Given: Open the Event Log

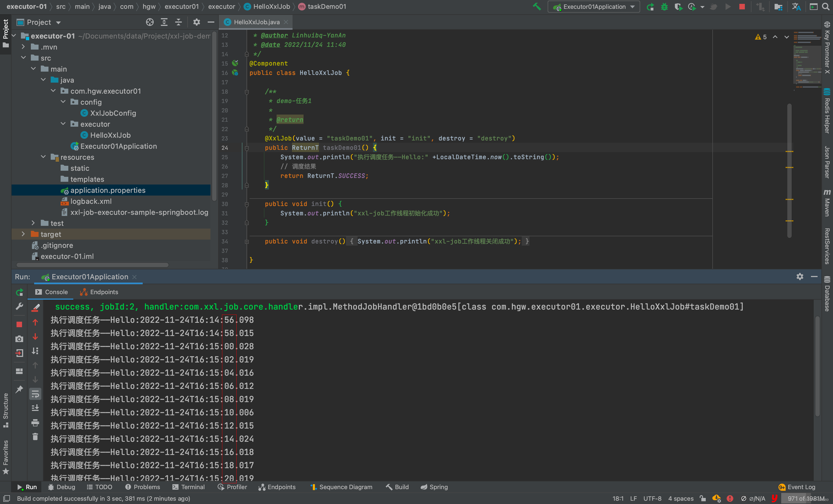Looking at the screenshot, I should (797, 487).
